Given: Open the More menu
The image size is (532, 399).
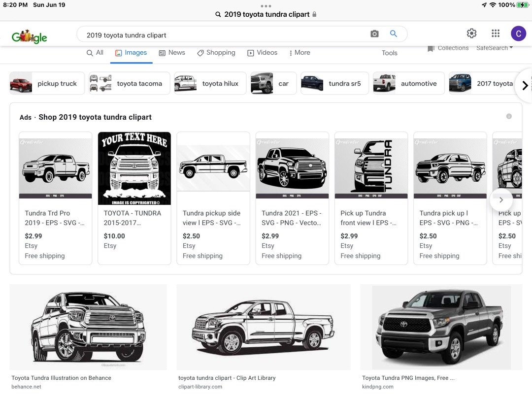Looking at the screenshot, I should coord(299,53).
